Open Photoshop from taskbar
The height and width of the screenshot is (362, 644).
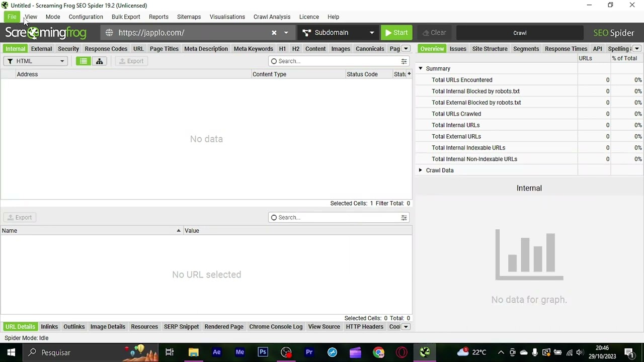tap(263, 352)
